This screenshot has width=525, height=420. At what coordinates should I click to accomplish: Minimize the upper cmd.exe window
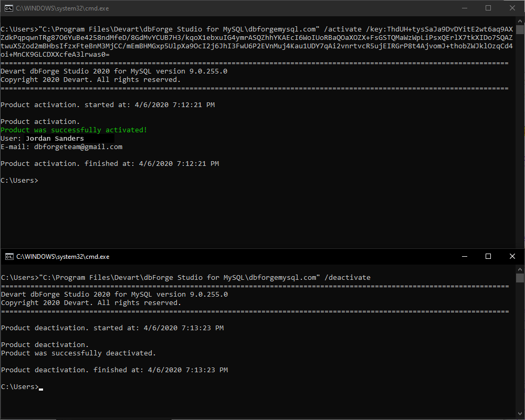[465, 8]
